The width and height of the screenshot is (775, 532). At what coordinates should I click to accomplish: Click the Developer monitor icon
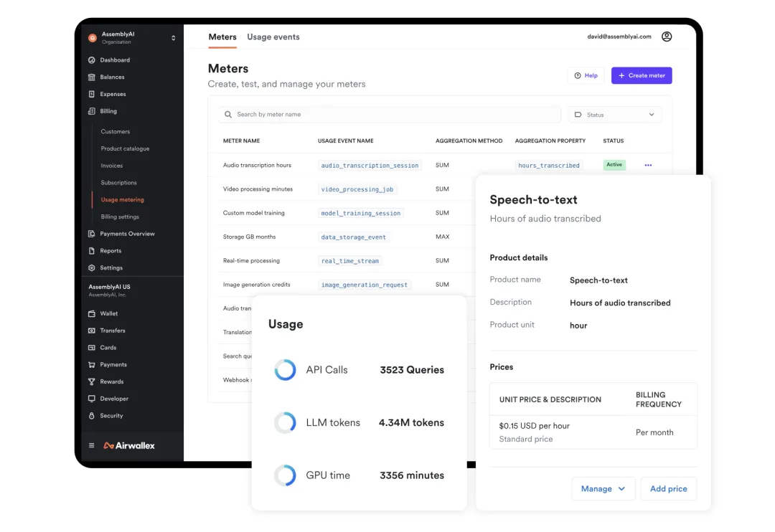click(x=91, y=399)
